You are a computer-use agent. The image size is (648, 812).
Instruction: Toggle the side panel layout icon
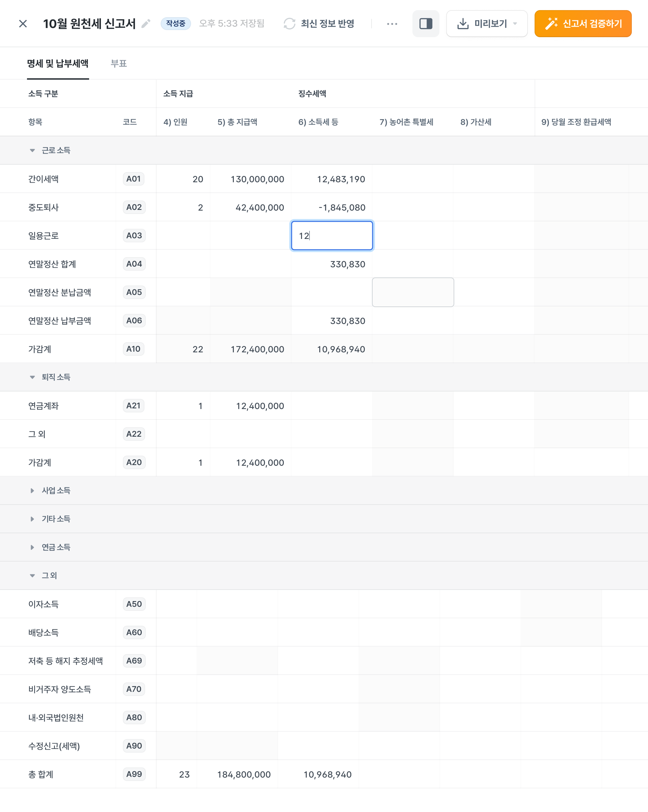pos(425,24)
